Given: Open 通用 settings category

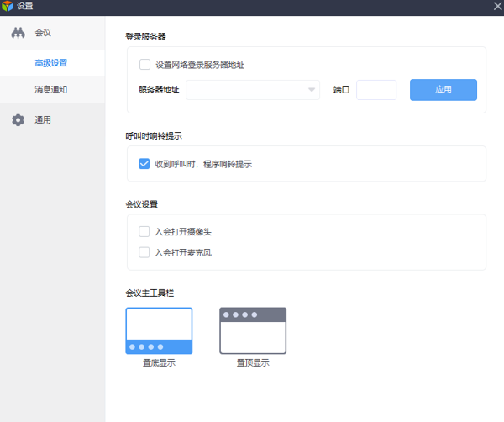Looking at the screenshot, I should (x=43, y=120).
